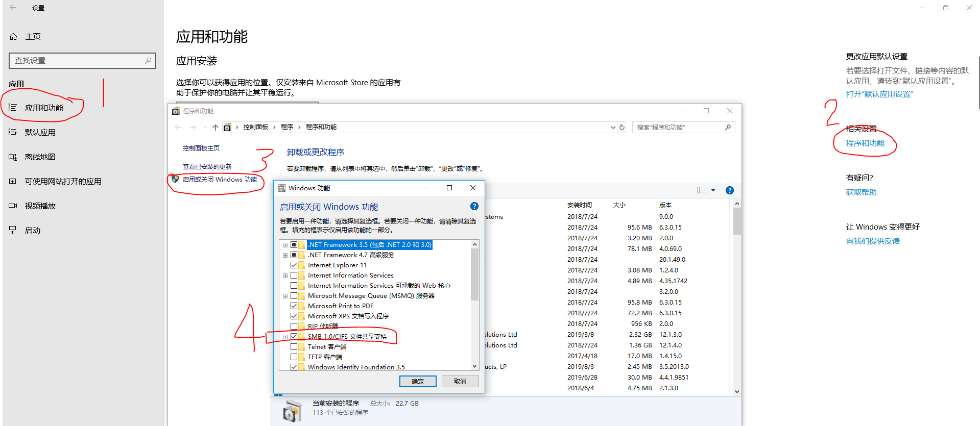Viewport: 980px width, 426px height.
Task: Click 搜索"程序和功能" search field
Action: [683, 128]
